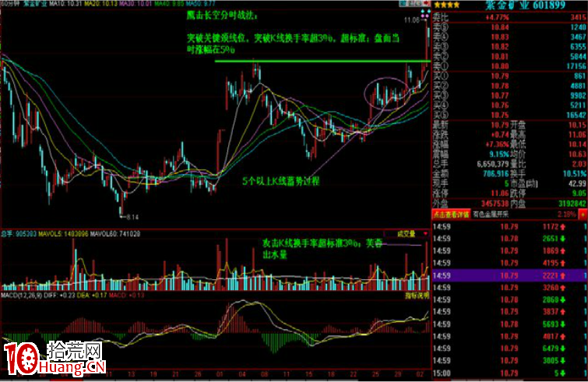Click the up arrow beside volume 1869
The height and width of the screenshot is (382, 588).
[562, 251]
